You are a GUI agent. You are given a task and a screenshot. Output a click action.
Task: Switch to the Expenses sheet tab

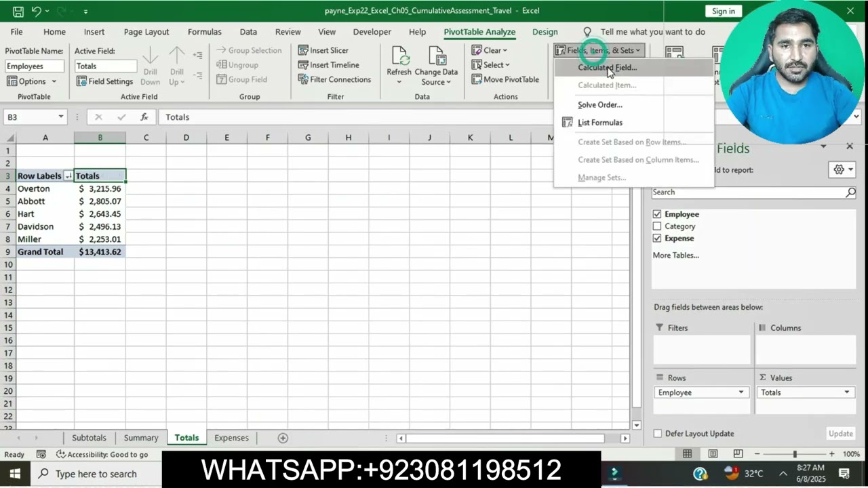click(x=231, y=438)
